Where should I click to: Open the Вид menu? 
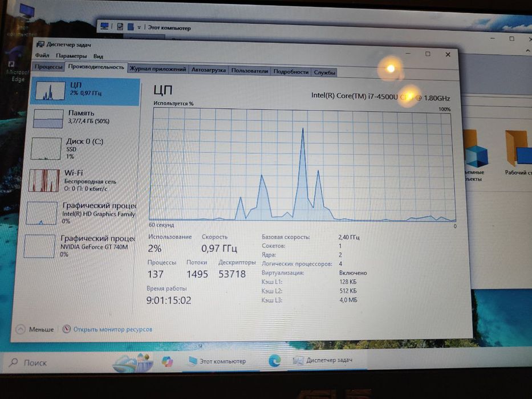click(x=98, y=56)
